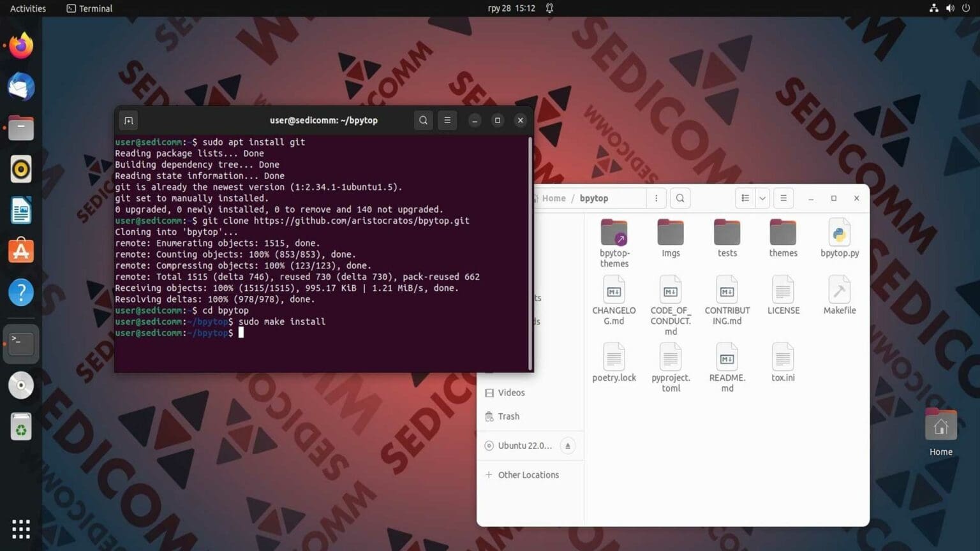Add a new tab in Terminal

[128, 121]
